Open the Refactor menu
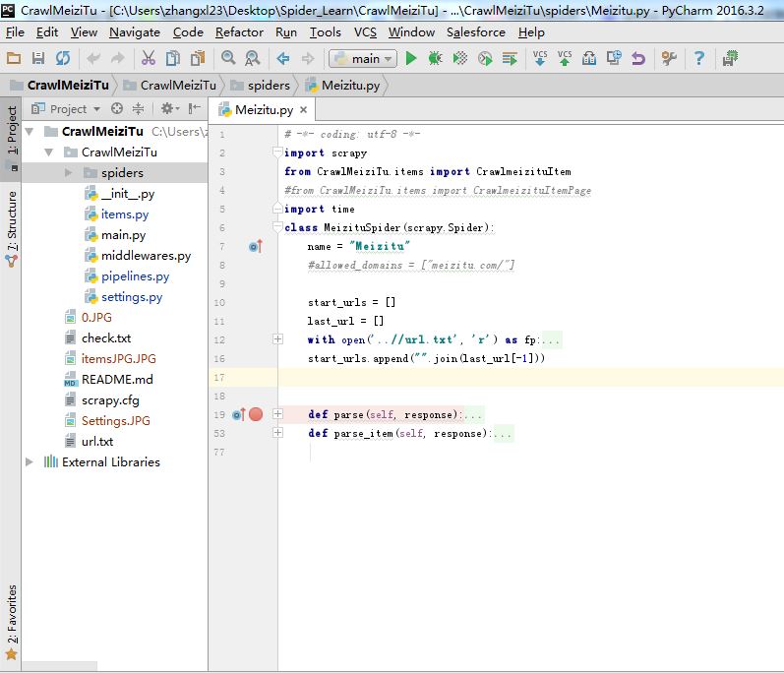Image resolution: width=784 pixels, height=673 pixels. (239, 31)
